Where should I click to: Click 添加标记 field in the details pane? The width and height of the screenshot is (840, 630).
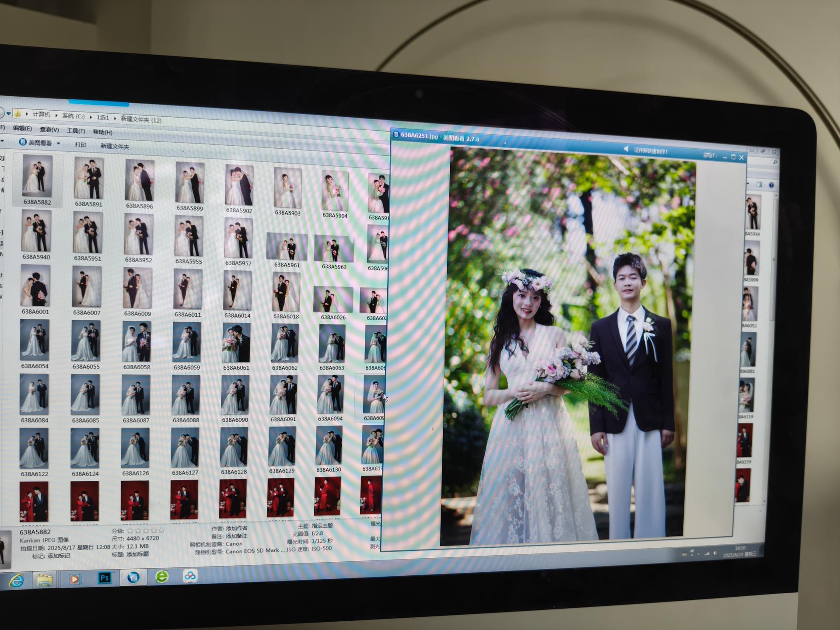(x=59, y=556)
